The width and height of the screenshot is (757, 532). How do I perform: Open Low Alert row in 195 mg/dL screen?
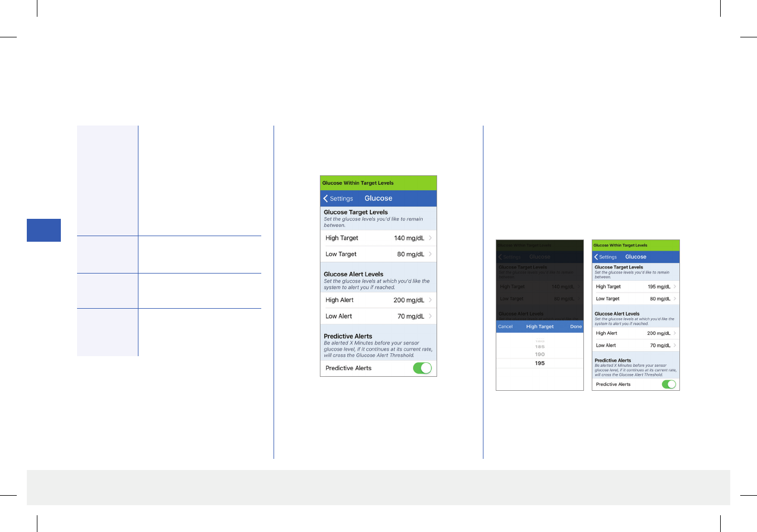tap(636, 346)
